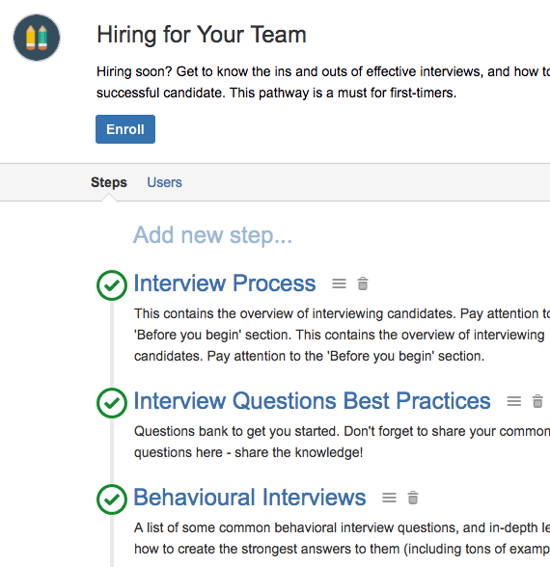Click reorder handle beside Behavioural Interviews

tap(389, 498)
